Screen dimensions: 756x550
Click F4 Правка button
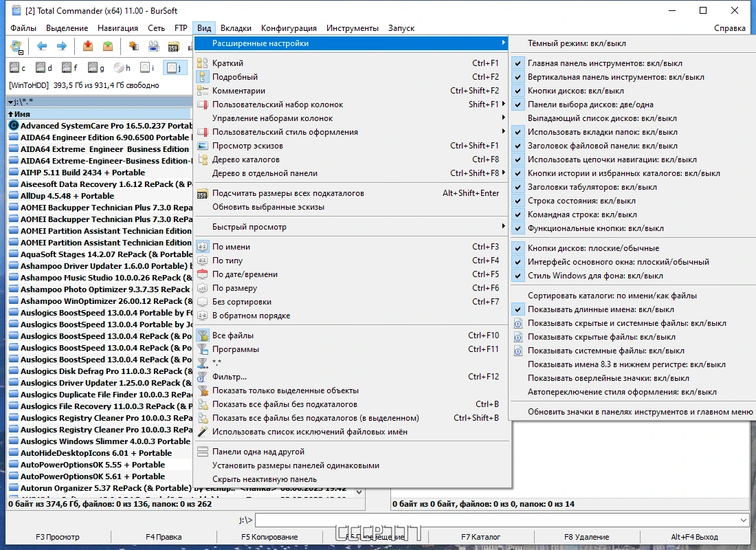164,537
